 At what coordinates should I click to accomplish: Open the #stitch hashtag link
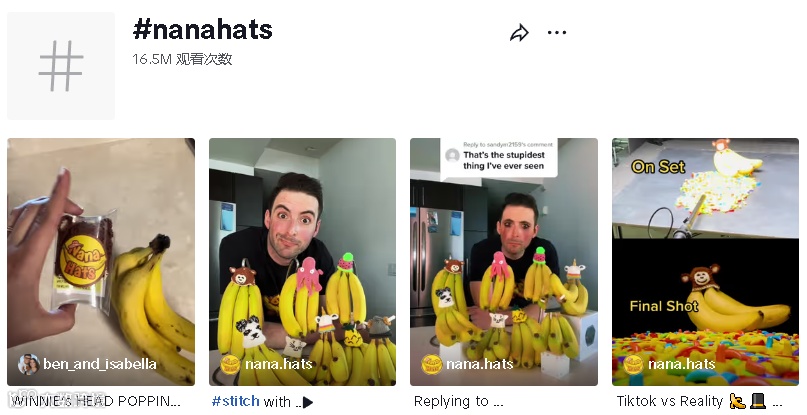tap(236, 401)
